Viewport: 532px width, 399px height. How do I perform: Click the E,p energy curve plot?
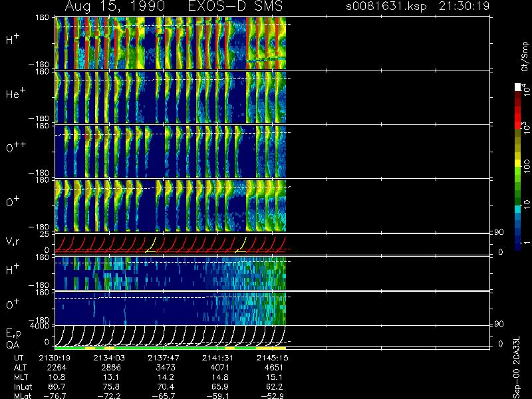pyautogui.click(x=170, y=335)
